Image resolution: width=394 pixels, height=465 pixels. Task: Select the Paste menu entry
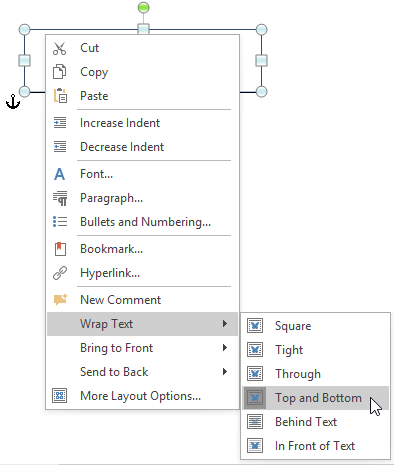pyautogui.click(x=142, y=96)
